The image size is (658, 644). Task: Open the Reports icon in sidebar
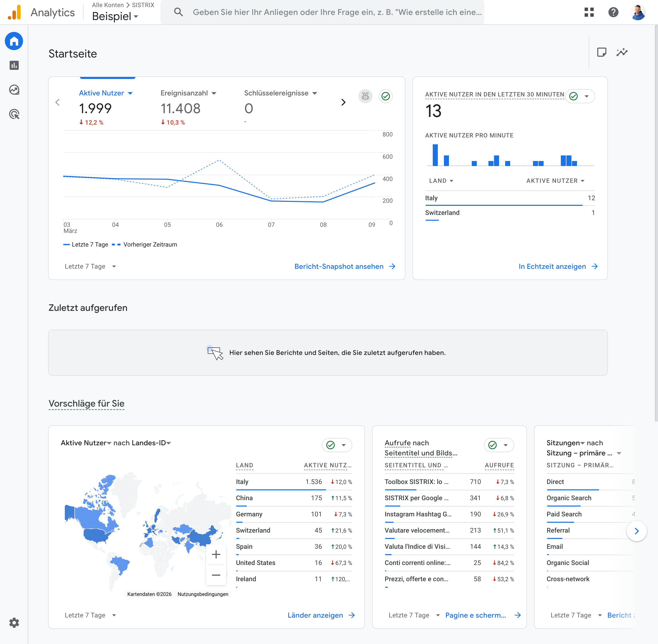(14, 65)
